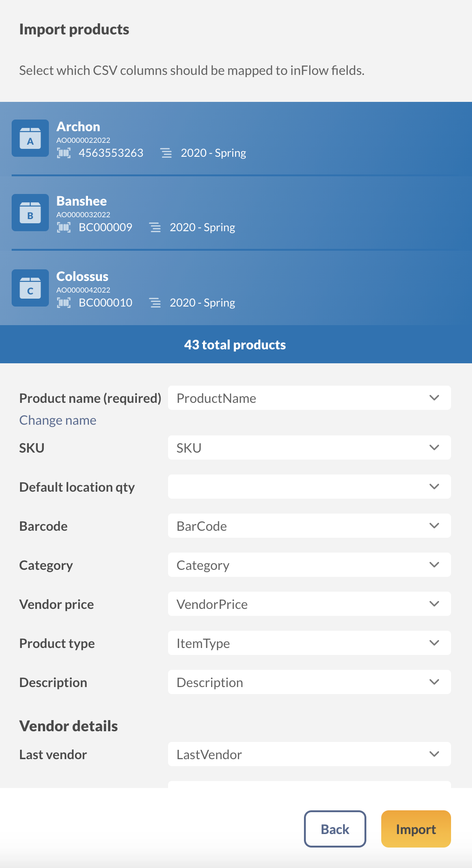Screen dimensions: 472x868
Task: Click the Archon product box icon
Action: [30, 139]
